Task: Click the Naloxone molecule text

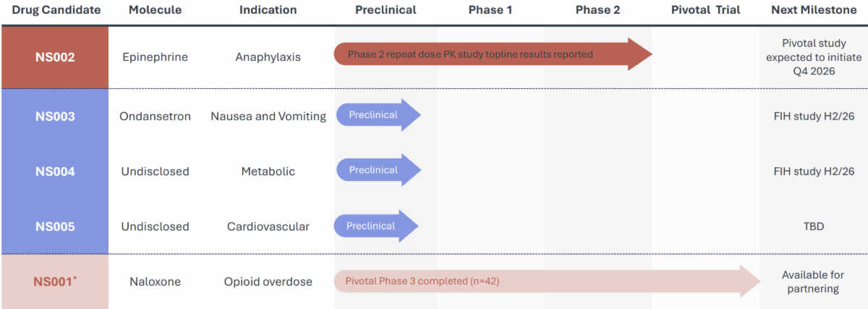Action: (x=154, y=282)
